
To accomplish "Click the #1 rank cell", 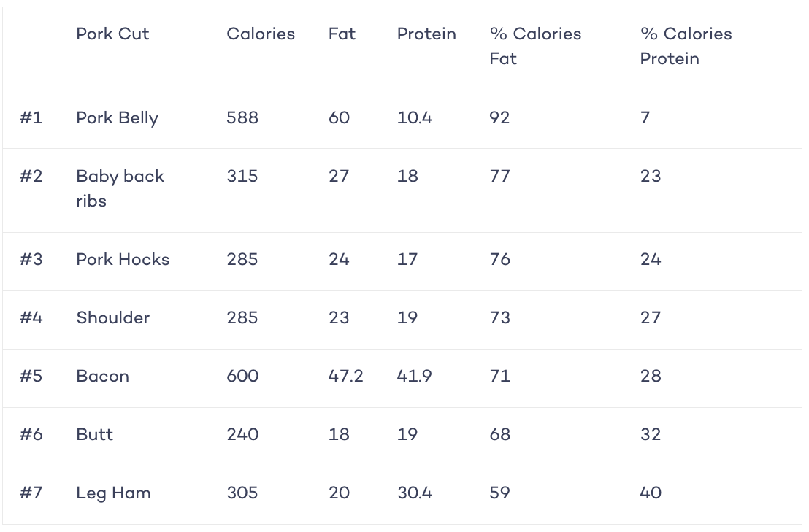I will tap(31, 118).
